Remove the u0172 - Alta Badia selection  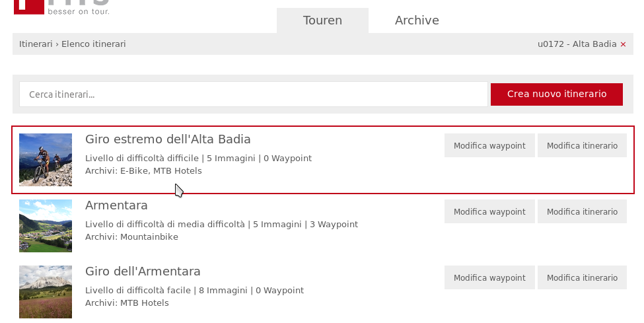pos(623,44)
